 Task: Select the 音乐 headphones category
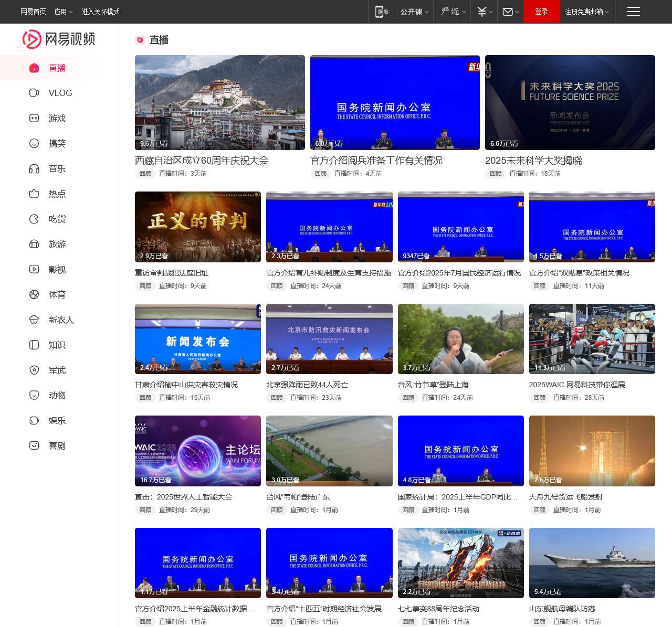tap(57, 169)
